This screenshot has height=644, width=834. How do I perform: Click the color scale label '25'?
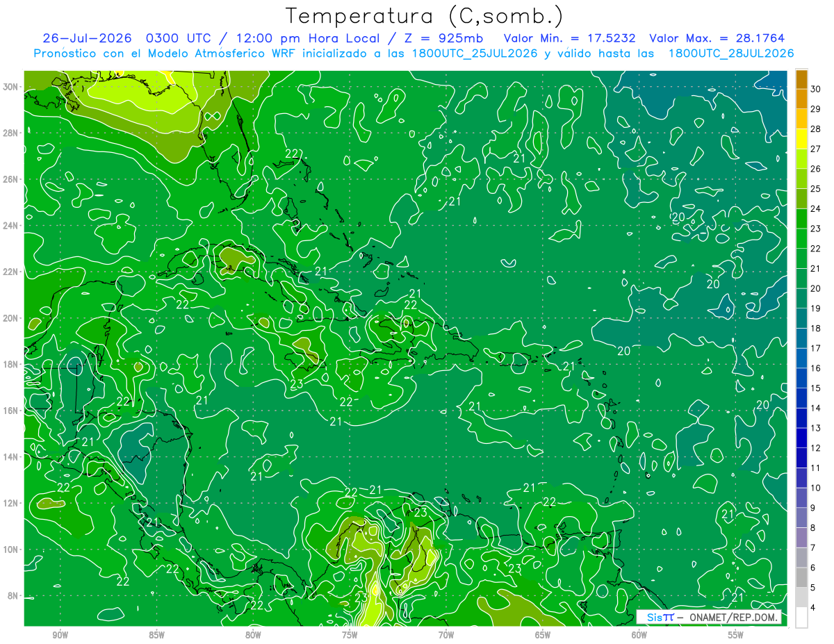pyautogui.click(x=816, y=189)
